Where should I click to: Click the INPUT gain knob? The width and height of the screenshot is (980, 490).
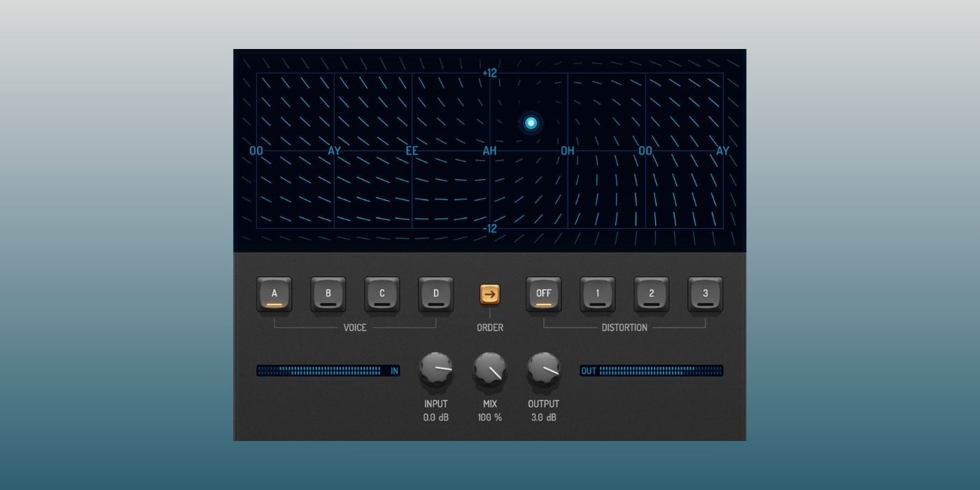[x=436, y=370]
